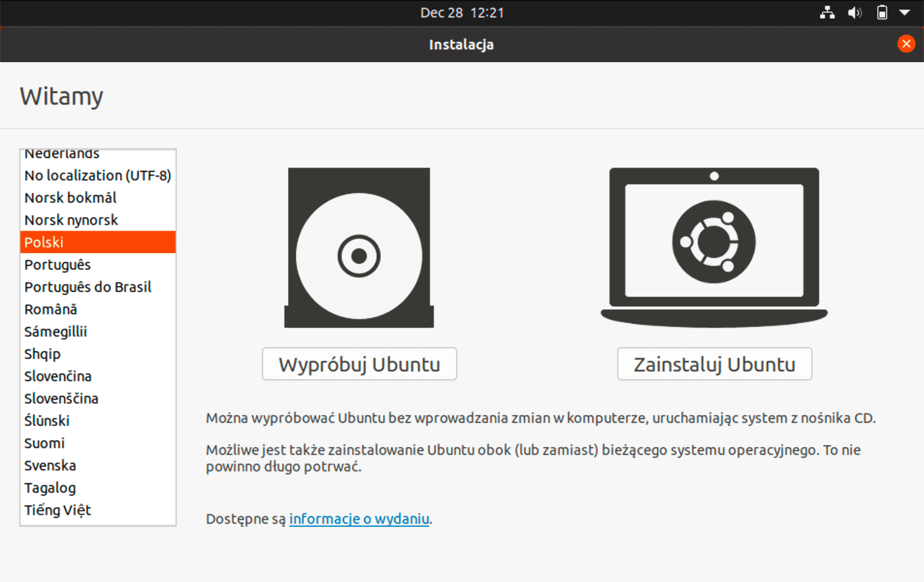
Task: Select Slovenščina in language list
Action: 98,398
